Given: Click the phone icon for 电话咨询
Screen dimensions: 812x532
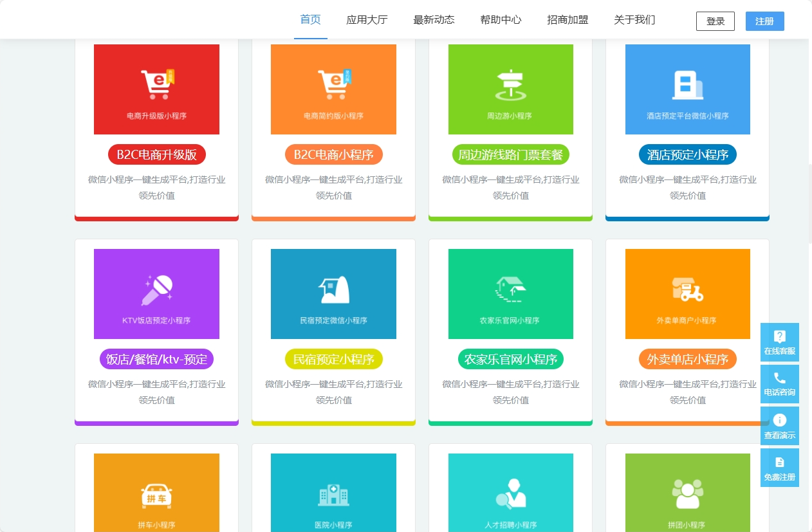Looking at the screenshot, I should 780,378.
